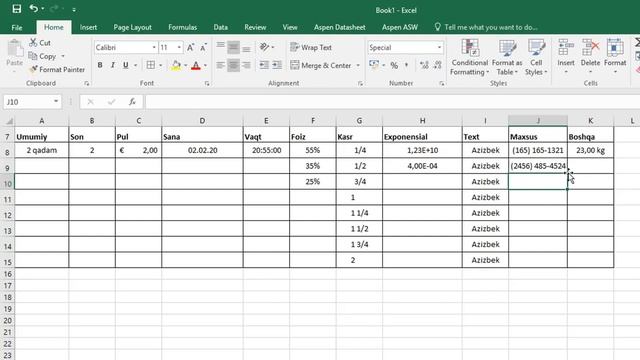Image resolution: width=640 pixels, height=360 pixels.
Task: Open the font name dropdown (Calibri)
Action: pyautogui.click(x=154, y=48)
